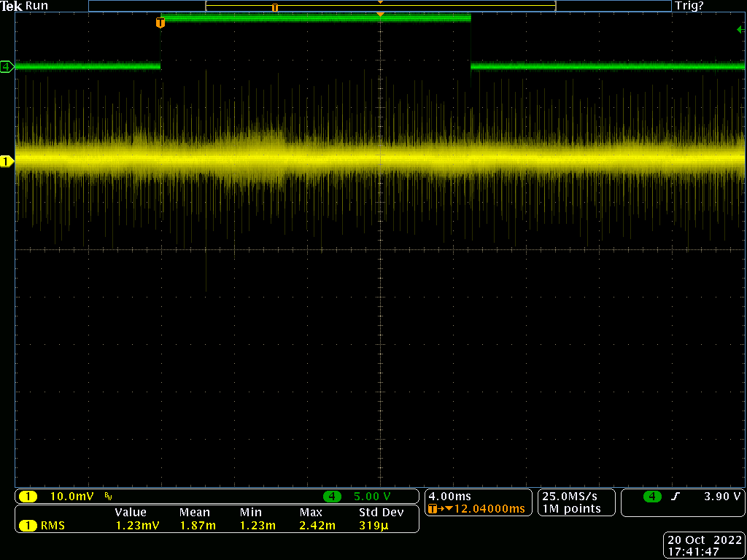Click the 4.00ms horizontal scale readout

coord(451,496)
